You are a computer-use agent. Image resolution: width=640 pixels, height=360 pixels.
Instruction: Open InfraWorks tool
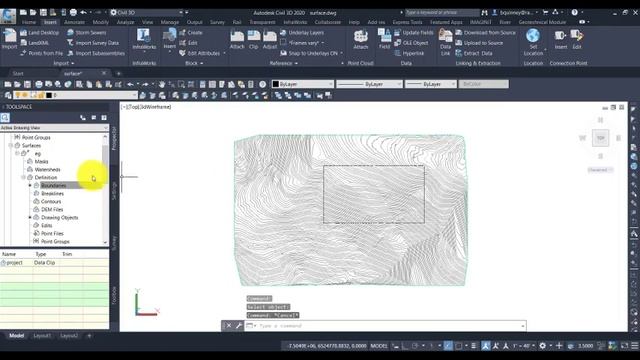[144, 39]
